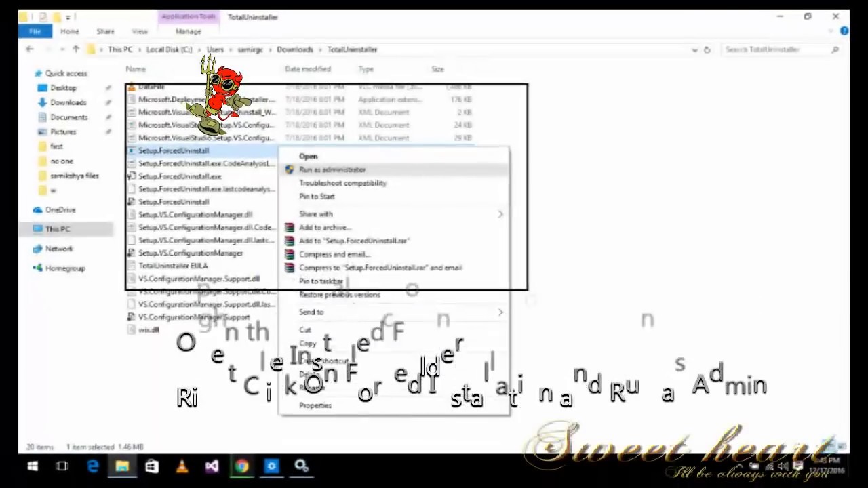Open Google Chrome from the taskbar

(x=241, y=466)
